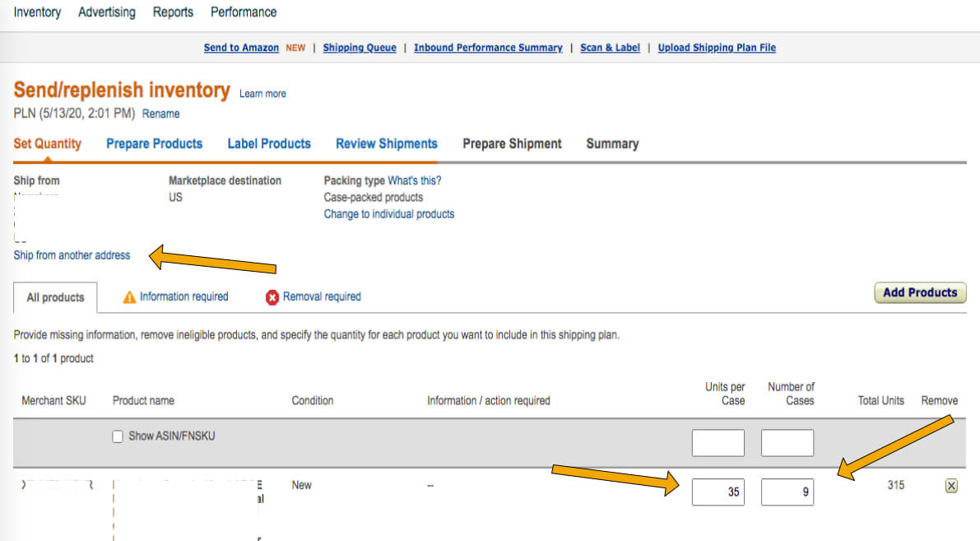Screen dimensions: 980x541
Task: Click the yellow Information required warning icon
Action: click(x=131, y=296)
